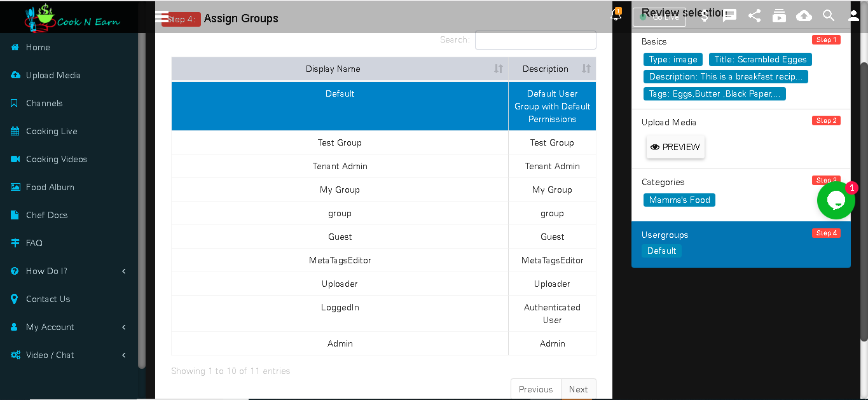Select the Tenant Admin row
The width and height of the screenshot is (868, 400).
(x=383, y=166)
